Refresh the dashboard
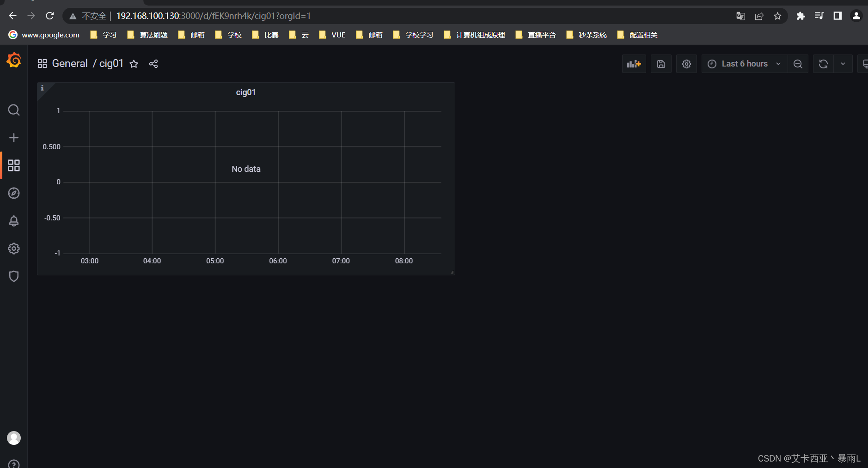 (824, 64)
